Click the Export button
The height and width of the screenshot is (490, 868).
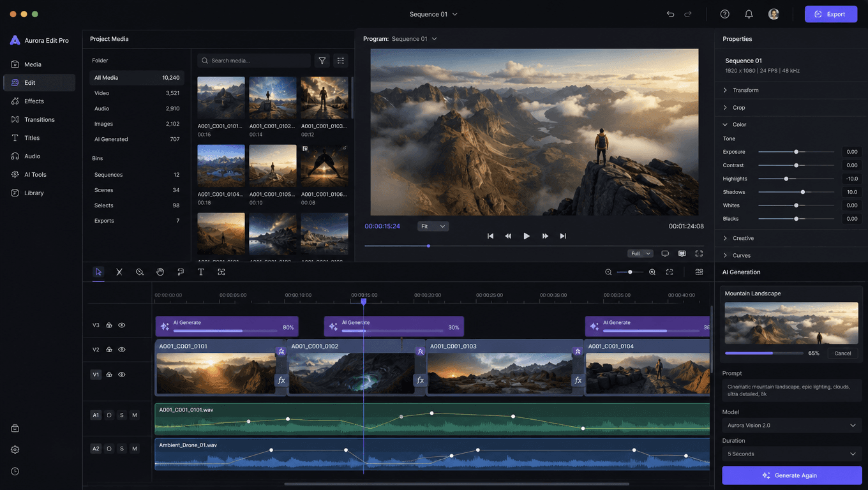(x=831, y=14)
